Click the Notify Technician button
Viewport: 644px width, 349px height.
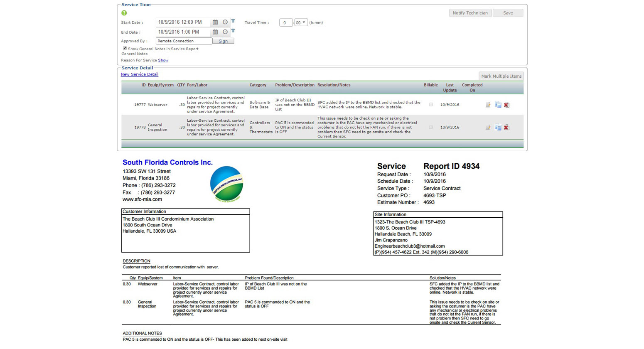(x=469, y=13)
